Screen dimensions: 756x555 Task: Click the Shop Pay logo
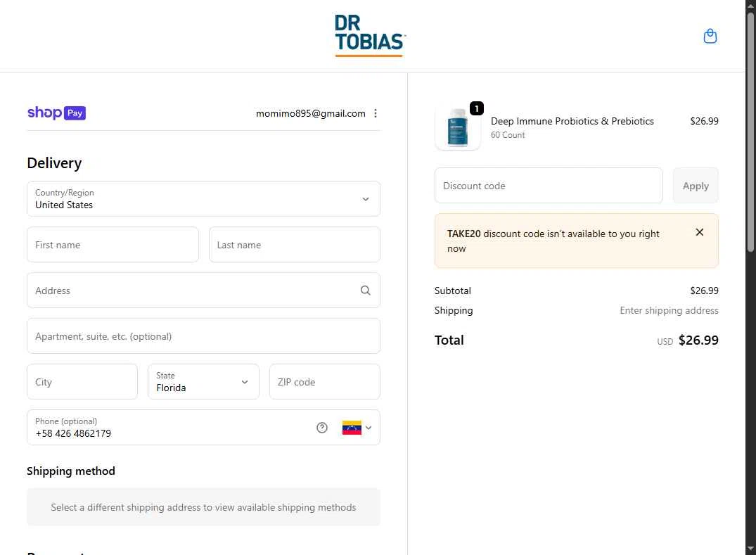coord(56,113)
